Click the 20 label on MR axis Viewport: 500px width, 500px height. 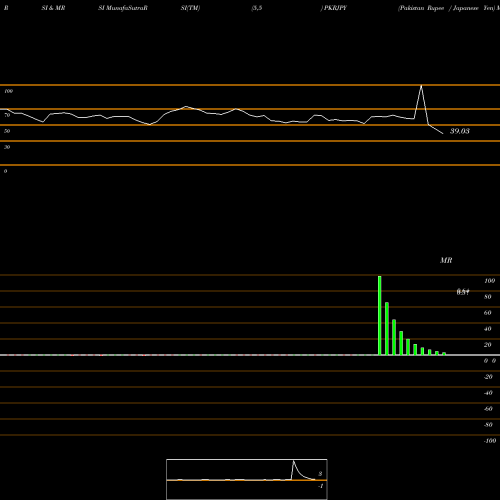pyautogui.click(x=488, y=345)
